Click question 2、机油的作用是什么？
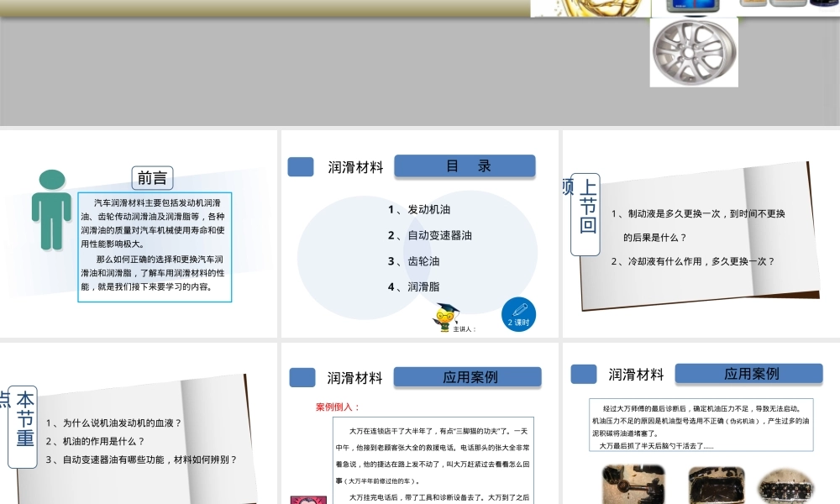This screenshot has height=504, width=840. (96, 441)
